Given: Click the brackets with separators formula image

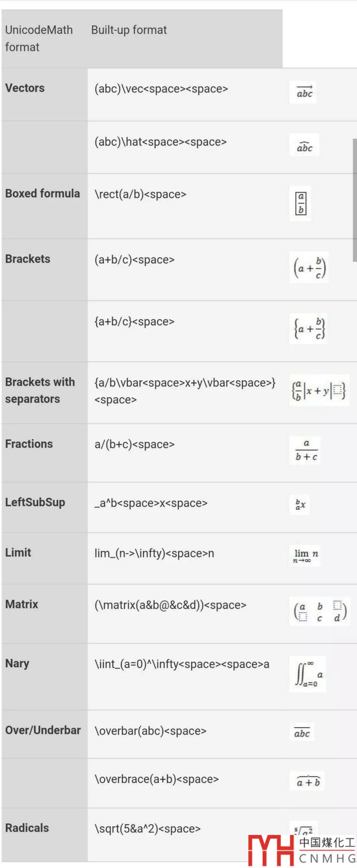Looking at the screenshot, I should [x=319, y=390].
